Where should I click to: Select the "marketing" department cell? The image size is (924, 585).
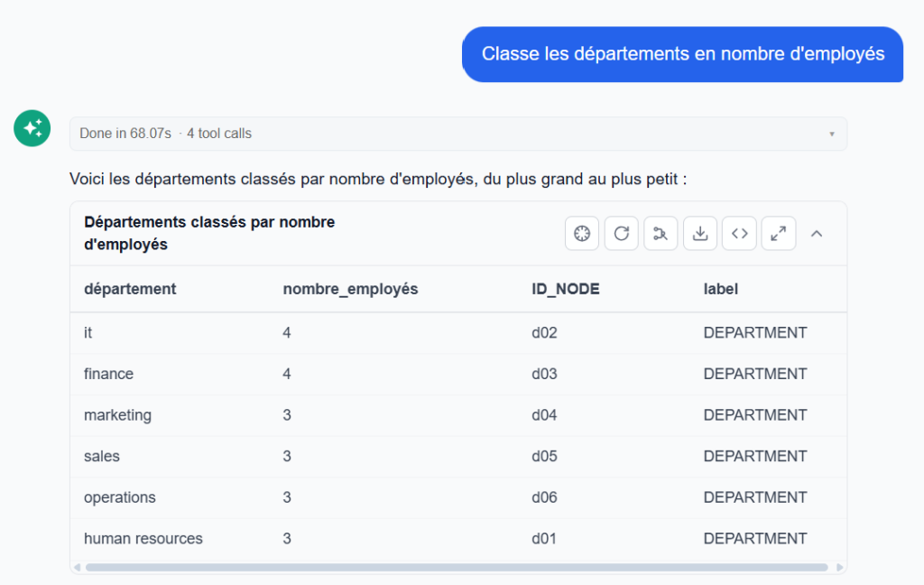tap(118, 415)
